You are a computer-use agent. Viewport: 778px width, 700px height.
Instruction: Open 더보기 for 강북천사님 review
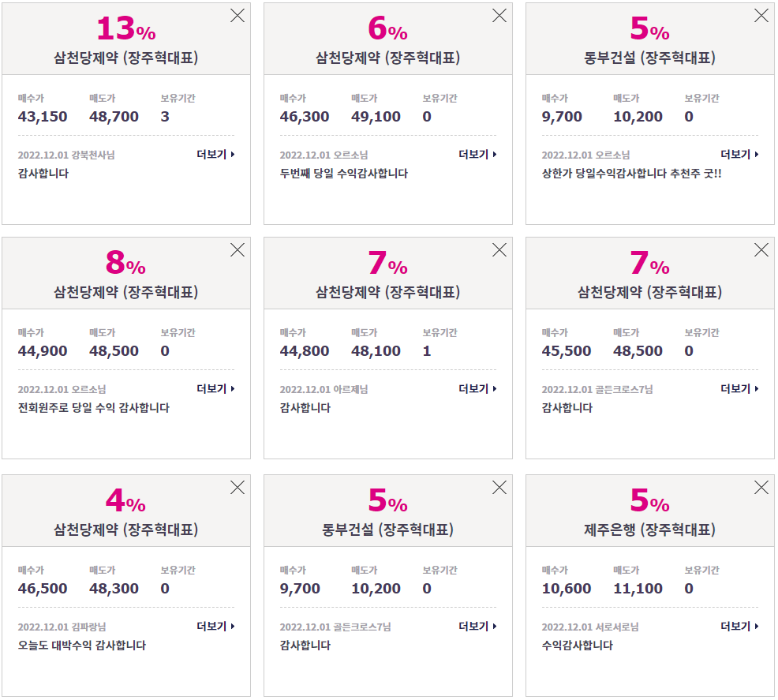point(216,155)
